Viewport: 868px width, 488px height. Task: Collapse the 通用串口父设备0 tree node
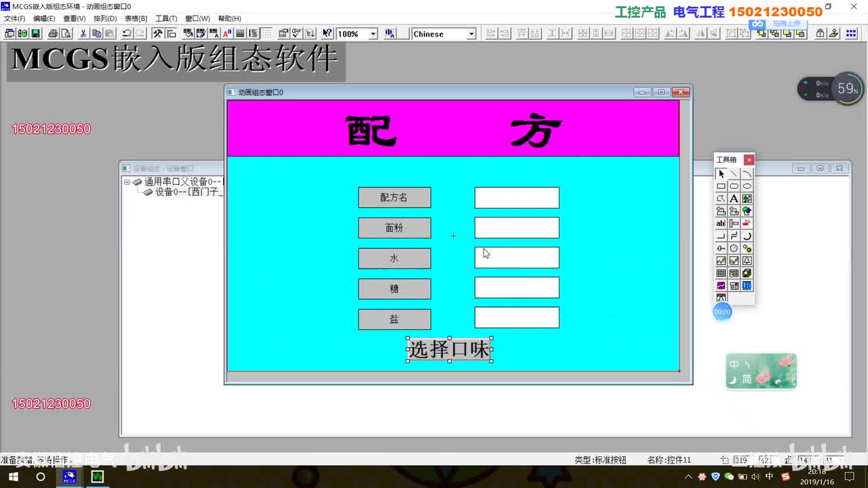tap(127, 182)
